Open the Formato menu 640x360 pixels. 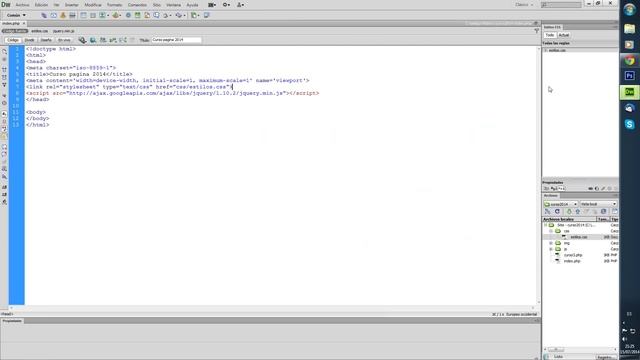[114, 5]
